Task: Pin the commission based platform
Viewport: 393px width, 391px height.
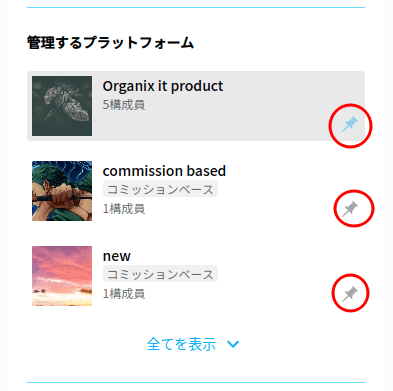Action: click(350, 209)
